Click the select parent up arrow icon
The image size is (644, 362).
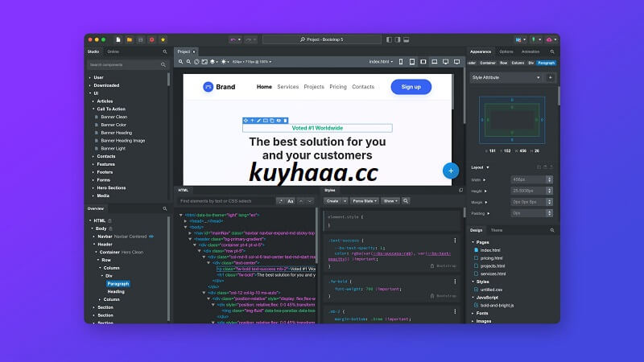(252, 121)
